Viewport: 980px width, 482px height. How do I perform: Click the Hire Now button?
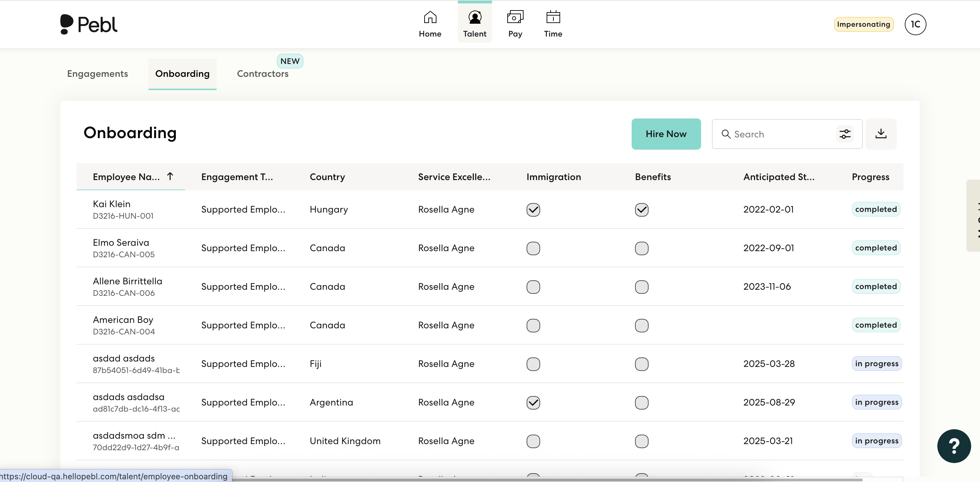click(666, 134)
